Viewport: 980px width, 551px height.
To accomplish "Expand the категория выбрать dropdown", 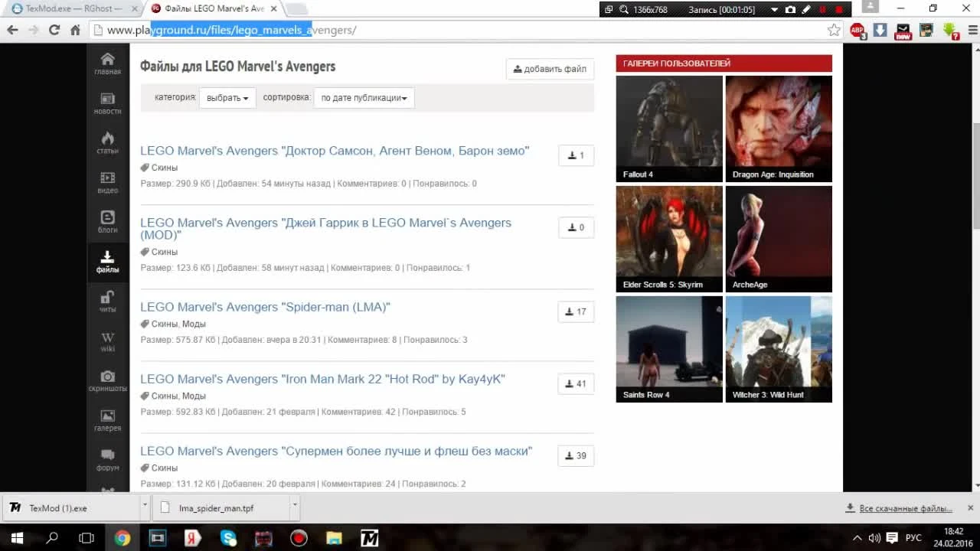I will pos(227,98).
